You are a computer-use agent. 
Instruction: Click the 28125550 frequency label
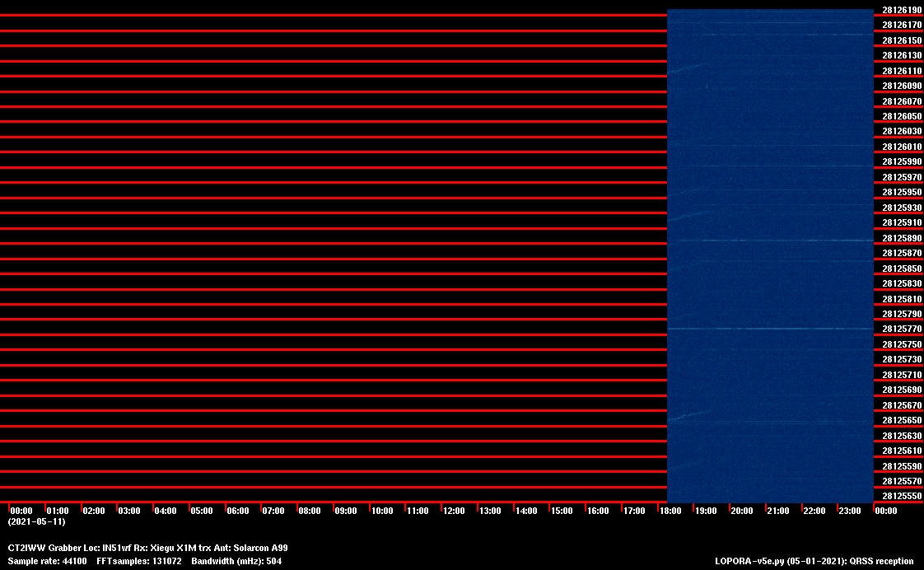[x=902, y=497]
